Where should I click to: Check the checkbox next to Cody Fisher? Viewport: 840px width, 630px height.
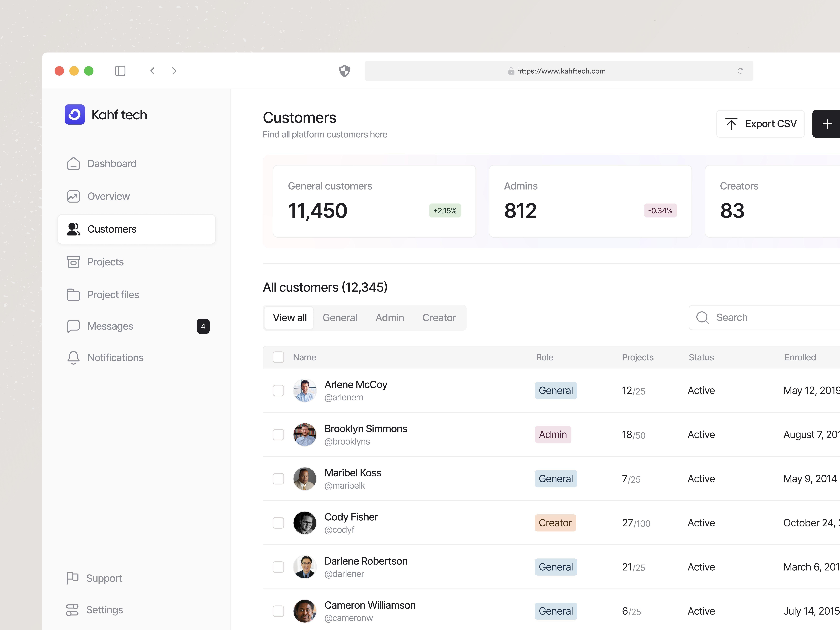tap(278, 523)
